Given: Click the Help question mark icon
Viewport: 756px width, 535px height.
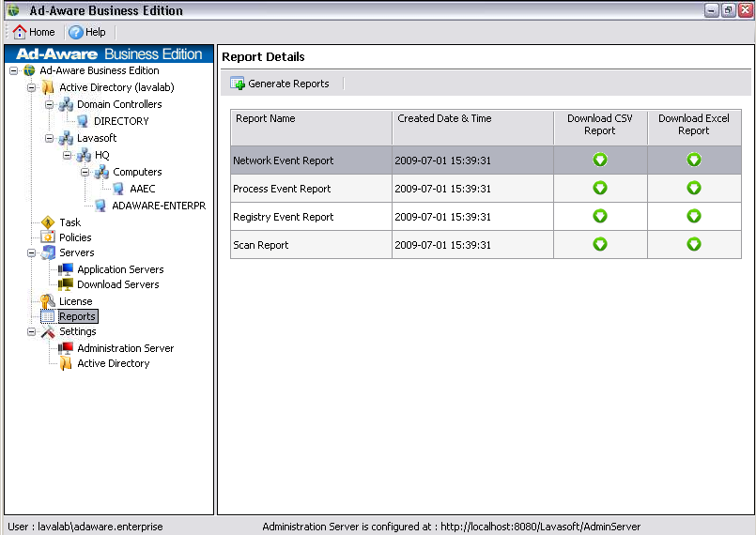Looking at the screenshot, I should tap(76, 32).
